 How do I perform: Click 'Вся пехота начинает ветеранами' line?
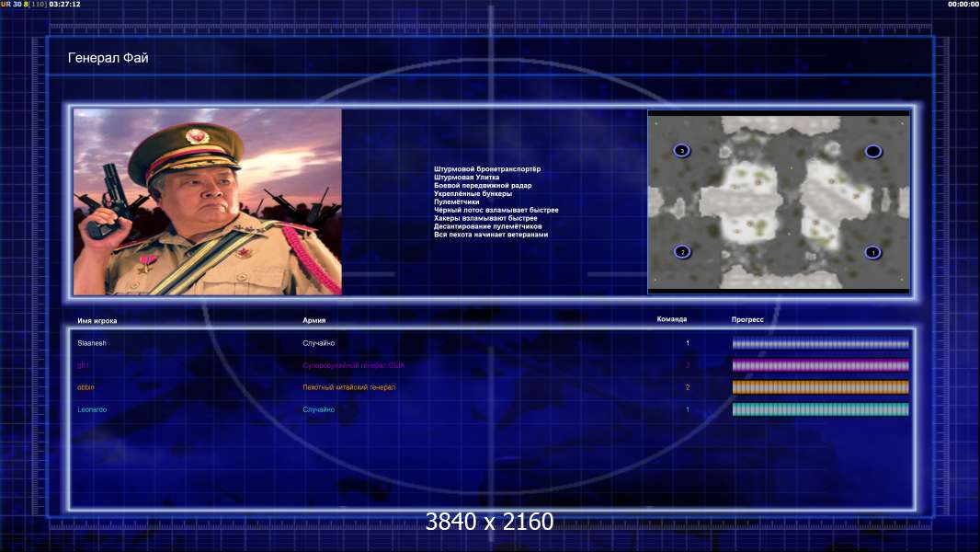[491, 235]
